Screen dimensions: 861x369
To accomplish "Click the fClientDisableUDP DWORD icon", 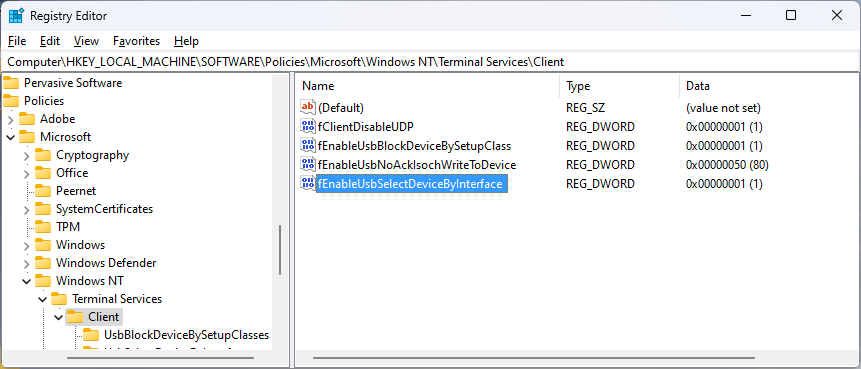I will tap(308, 127).
